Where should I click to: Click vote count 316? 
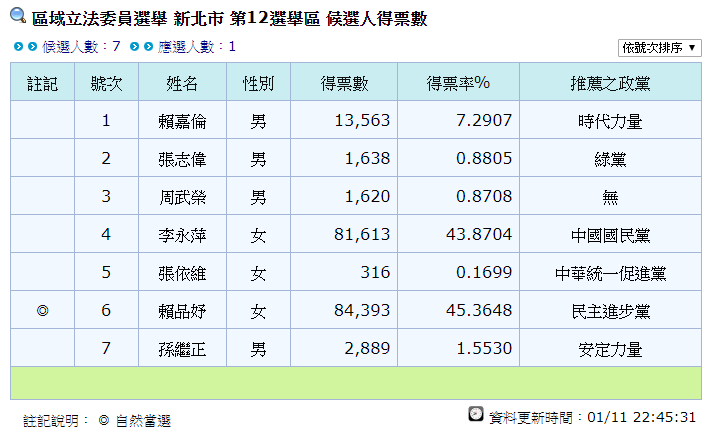tap(375, 273)
